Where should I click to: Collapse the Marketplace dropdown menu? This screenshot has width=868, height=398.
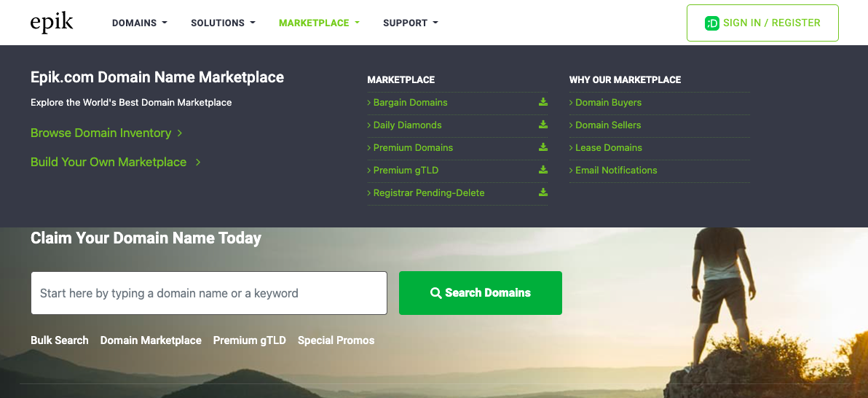(x=320, y=23)
